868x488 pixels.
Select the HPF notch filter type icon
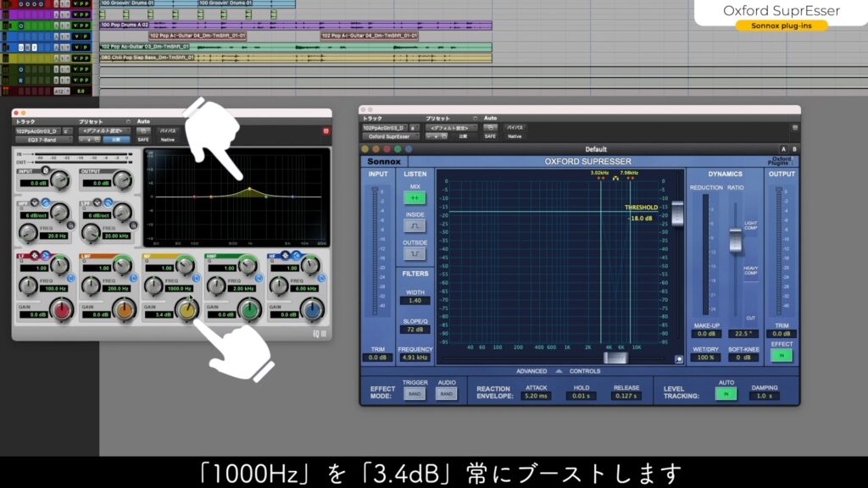[x=35, y=202]
